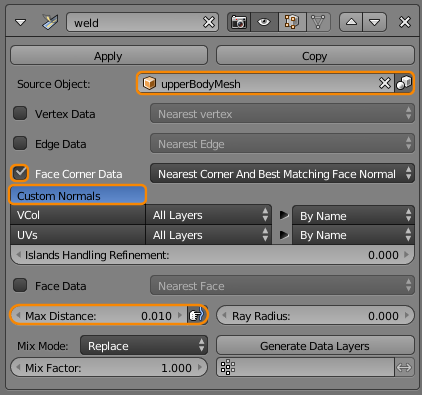Click the Copy button

[315, 56]
